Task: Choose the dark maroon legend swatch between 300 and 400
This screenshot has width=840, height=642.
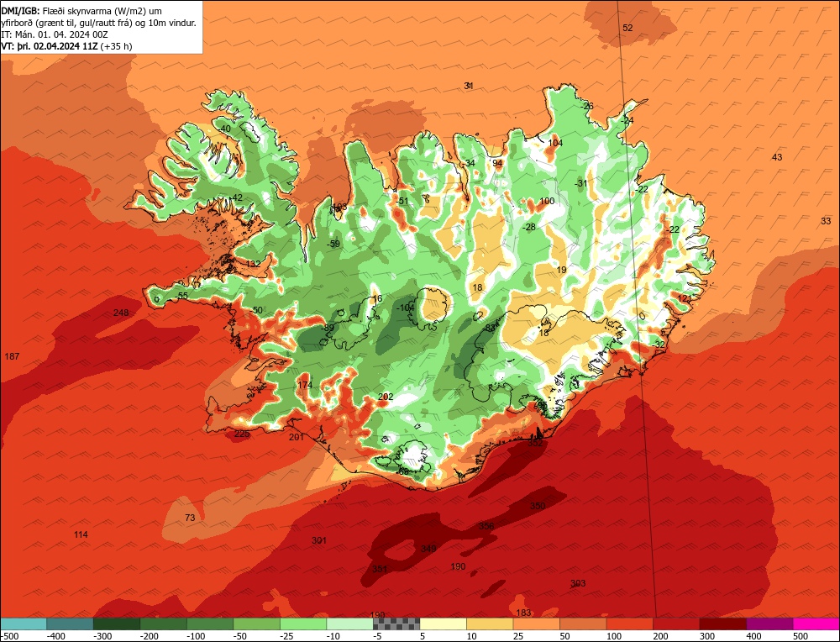Action: click(723, 624)
